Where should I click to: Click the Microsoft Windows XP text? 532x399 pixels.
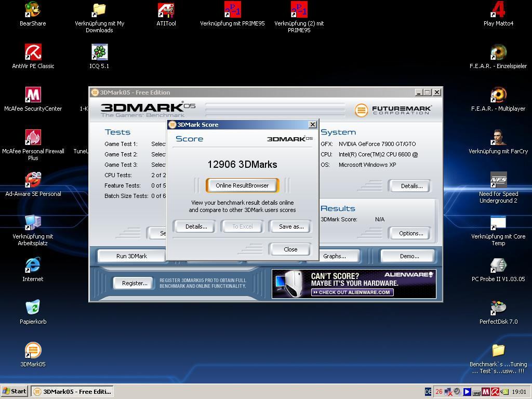click(x=367, y=165)
